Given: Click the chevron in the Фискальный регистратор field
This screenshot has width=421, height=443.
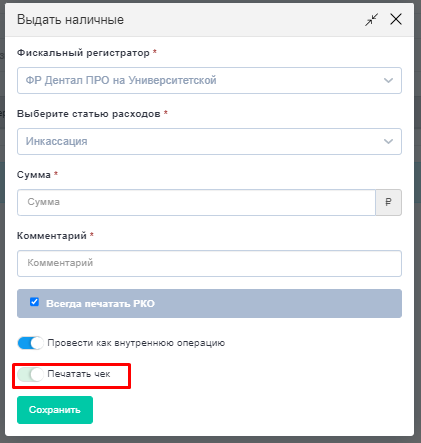Looking at the screenshot, I should 388,80.
